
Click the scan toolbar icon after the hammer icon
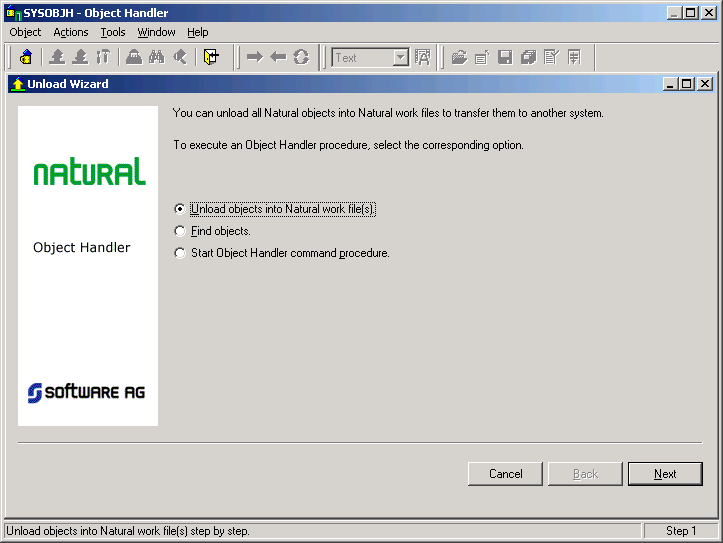134,58
